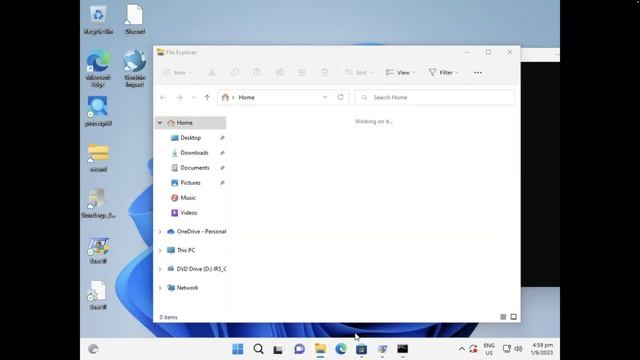Viewport: 640px width, 360px height.
Task: Click the ENG US language indicator
Action: [x=489, y=349]
